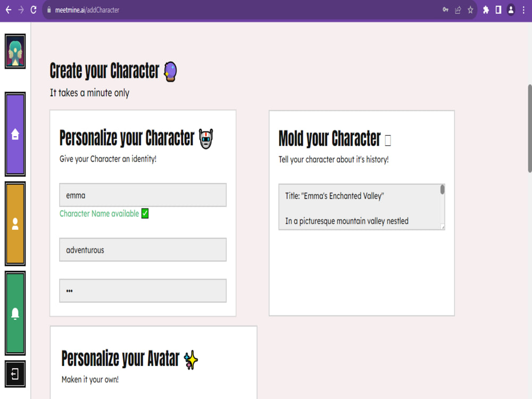Screen dimensions: 532x399
Task: Click 'Give your Character an identity!' text
Action: pos(108,159)
